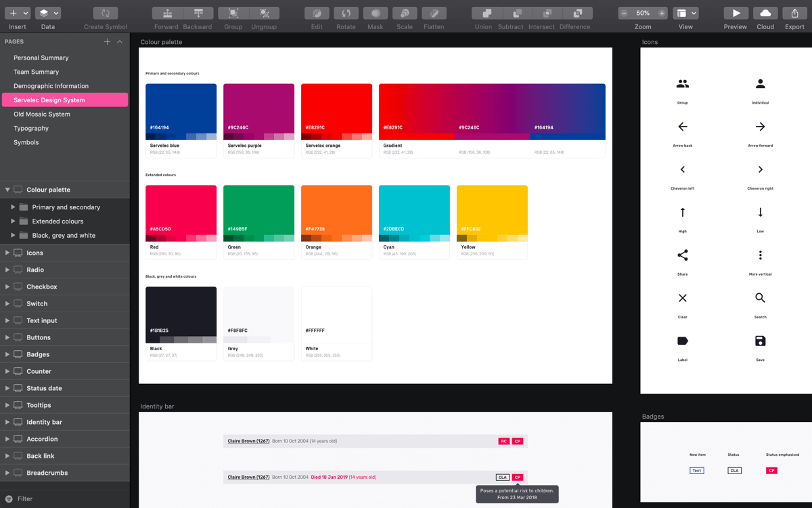Select the Rotate tool
The height and width of the screenshot is (508, 812).
click(x=346, y=13)
